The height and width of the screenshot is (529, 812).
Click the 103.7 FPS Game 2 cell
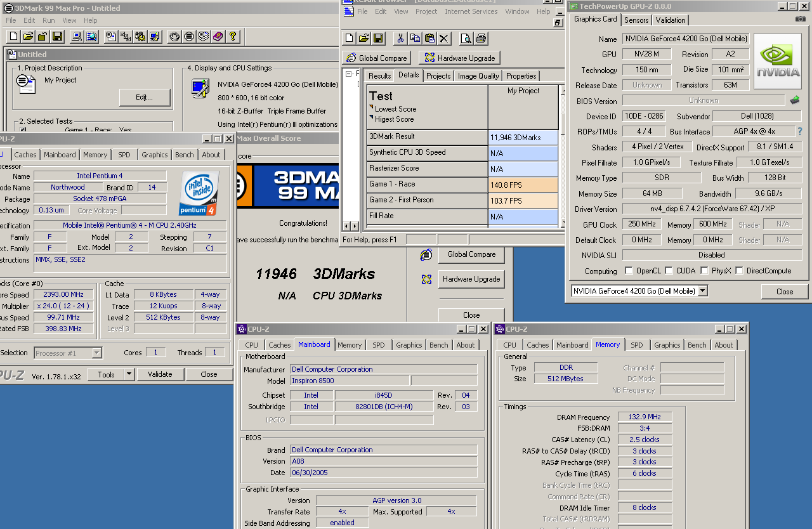tap(523, 200)
